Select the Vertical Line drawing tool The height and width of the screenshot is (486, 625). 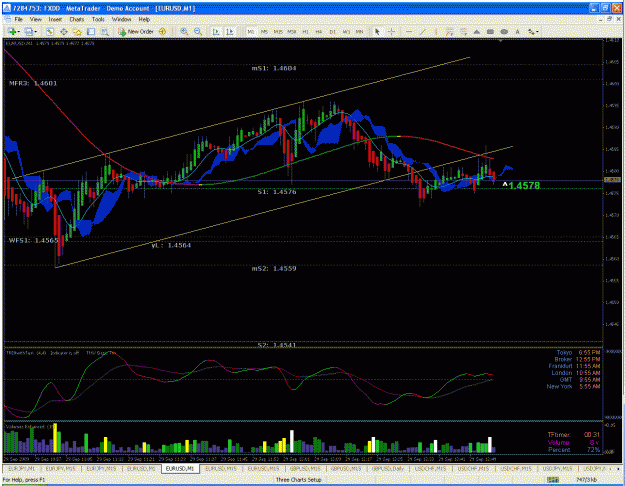click(x=436, y=31)
